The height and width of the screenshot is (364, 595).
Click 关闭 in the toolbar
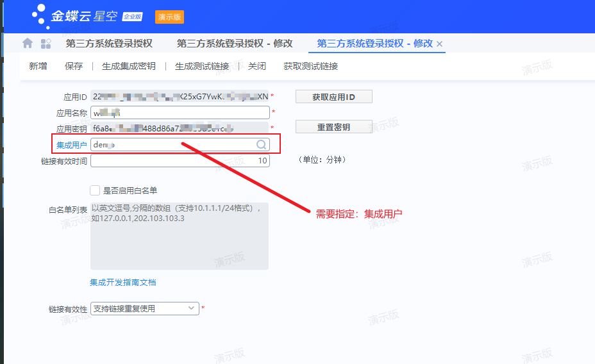(257, 66)
